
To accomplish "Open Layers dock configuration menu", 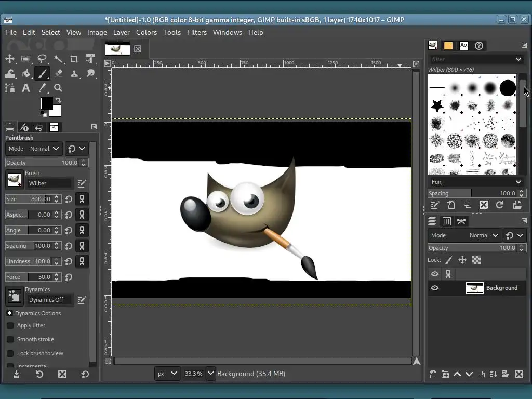I will tap(524, 221).
